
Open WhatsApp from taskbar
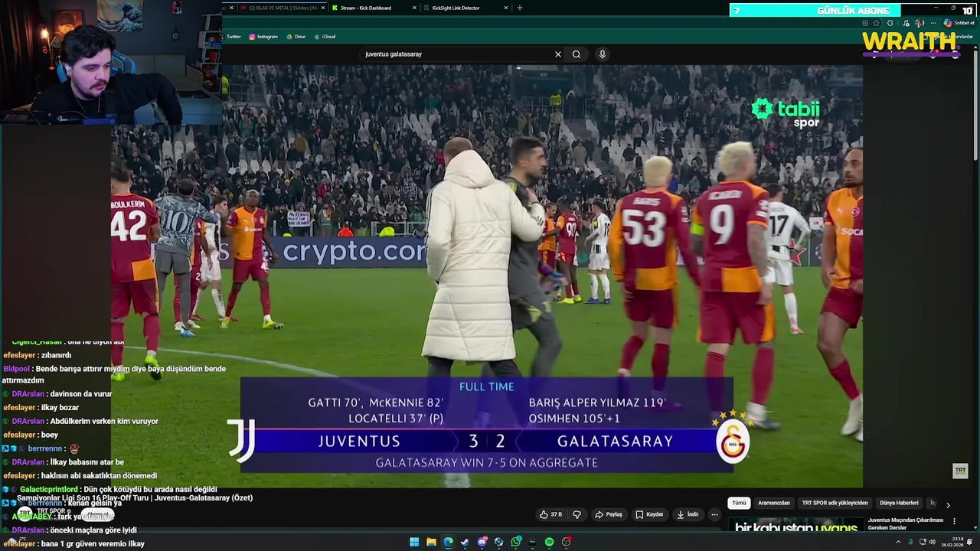[516, 542]
